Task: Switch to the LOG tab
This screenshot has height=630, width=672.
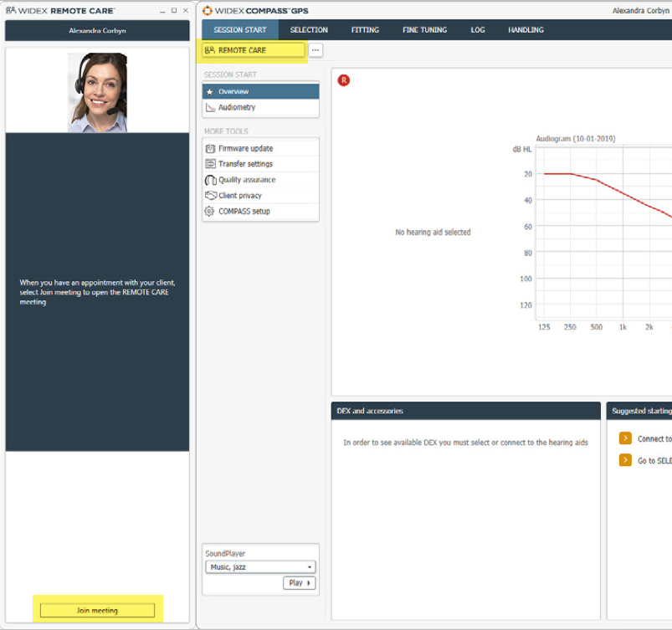Action: (478, 30)
